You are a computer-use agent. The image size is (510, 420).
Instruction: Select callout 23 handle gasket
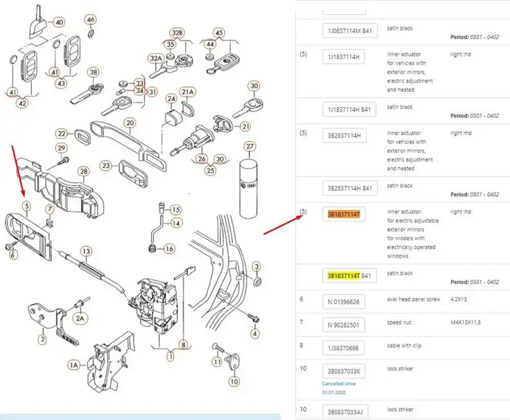pyautogui.click(x=106, y=166)
